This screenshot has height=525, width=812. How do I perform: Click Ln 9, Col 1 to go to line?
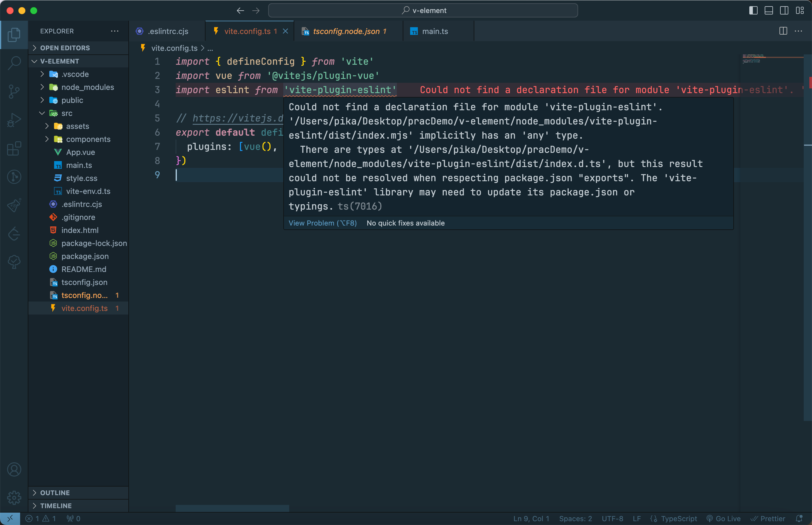pyautogui.click(x=531, y=518)
